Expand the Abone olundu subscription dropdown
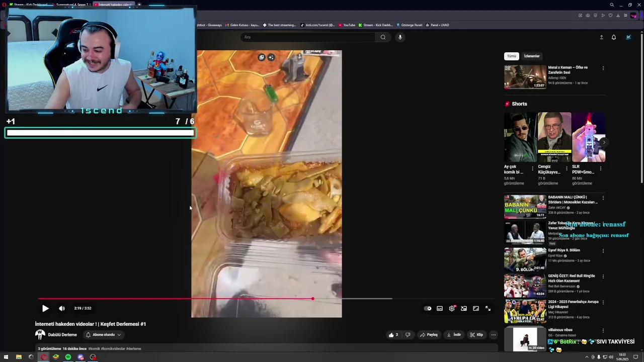 (103, 335)
